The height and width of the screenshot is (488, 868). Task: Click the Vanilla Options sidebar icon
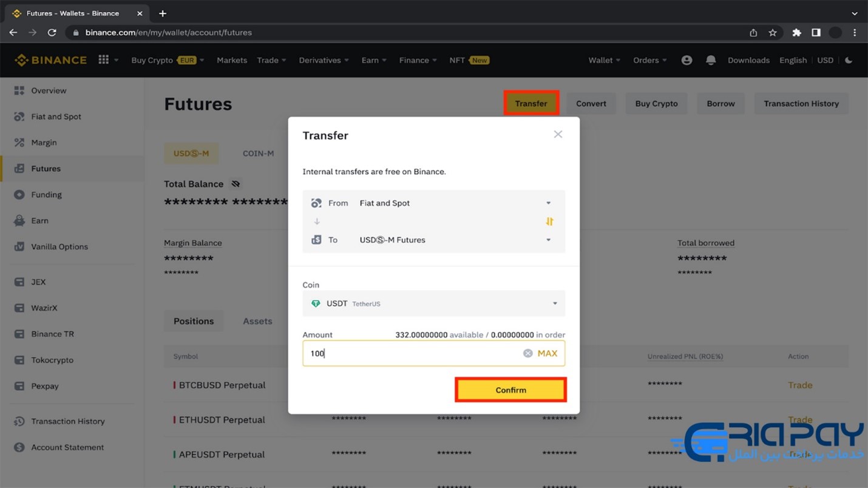[19, 247]
